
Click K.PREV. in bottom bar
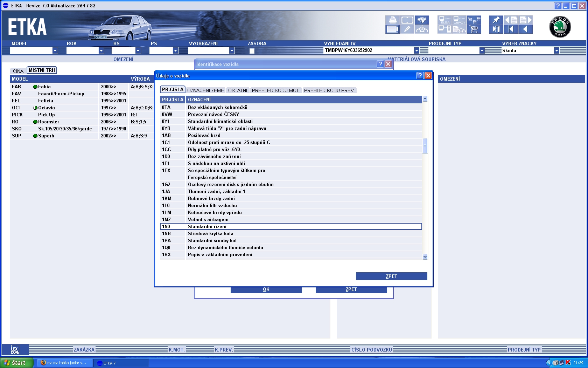224,350
